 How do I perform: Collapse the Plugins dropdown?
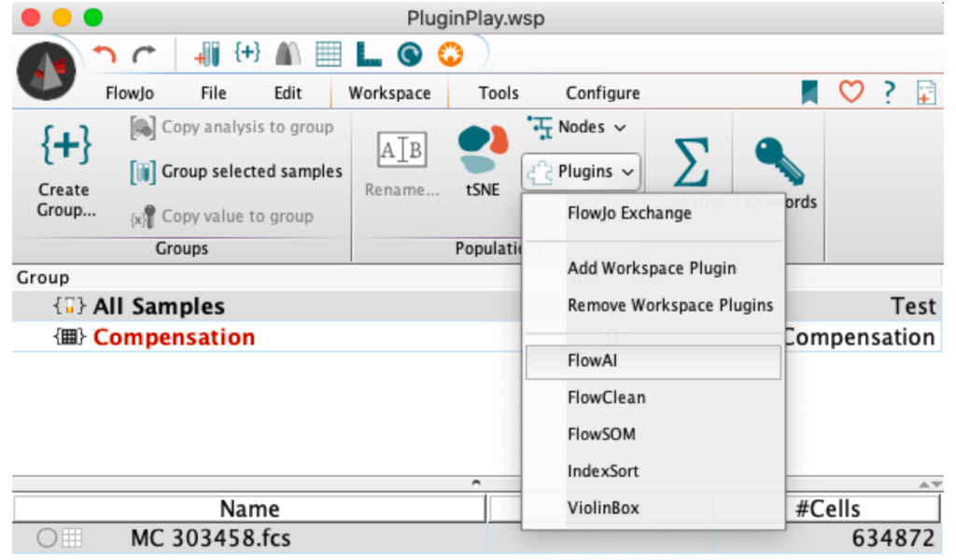pos(581,172)
